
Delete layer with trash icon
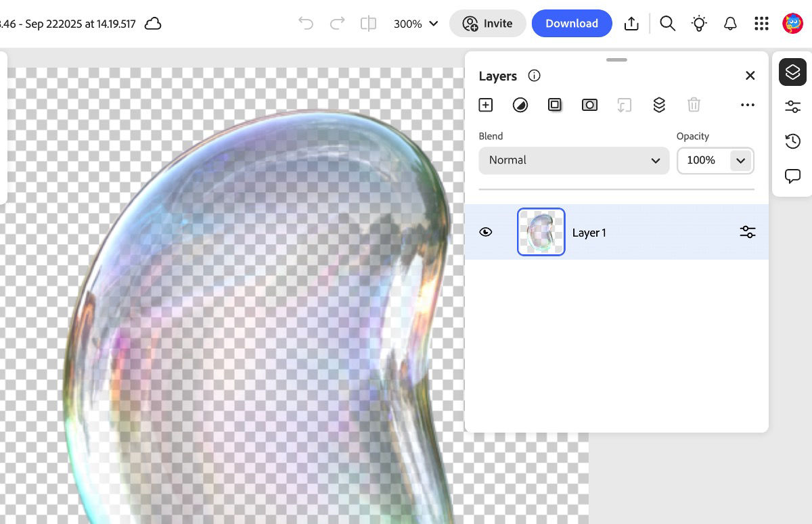click(694, 105)
